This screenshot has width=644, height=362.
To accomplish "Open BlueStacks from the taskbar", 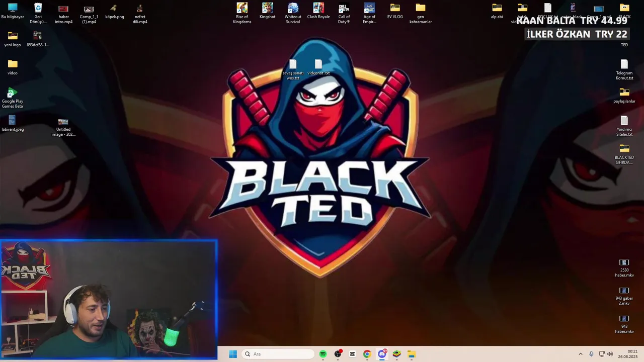I will (396, 354).
